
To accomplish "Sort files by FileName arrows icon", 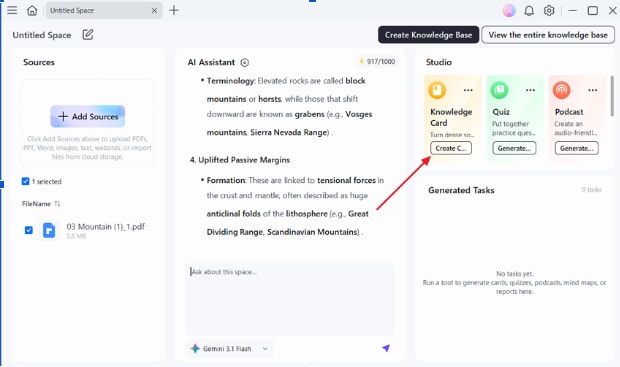I will point(57,204).
